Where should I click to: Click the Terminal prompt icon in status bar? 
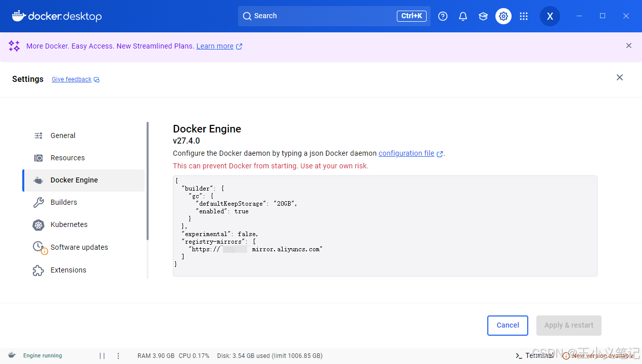(x=519, y=356)
